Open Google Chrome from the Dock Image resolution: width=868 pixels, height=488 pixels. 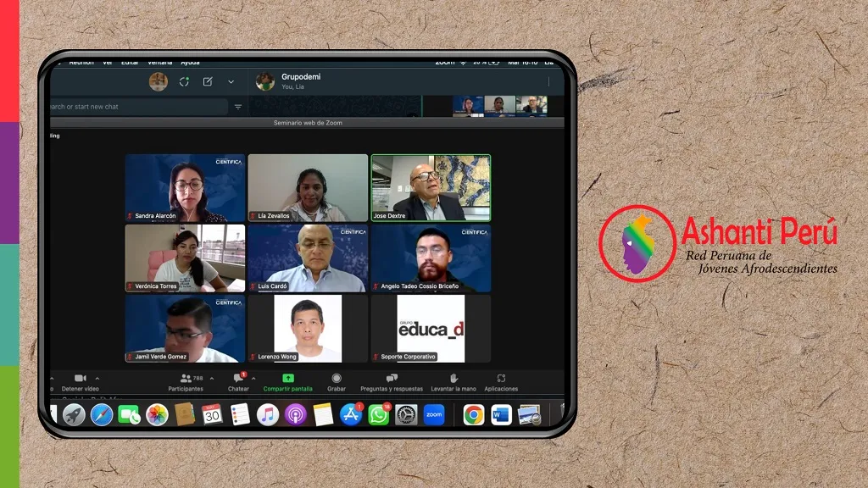[x=474, y=414]
